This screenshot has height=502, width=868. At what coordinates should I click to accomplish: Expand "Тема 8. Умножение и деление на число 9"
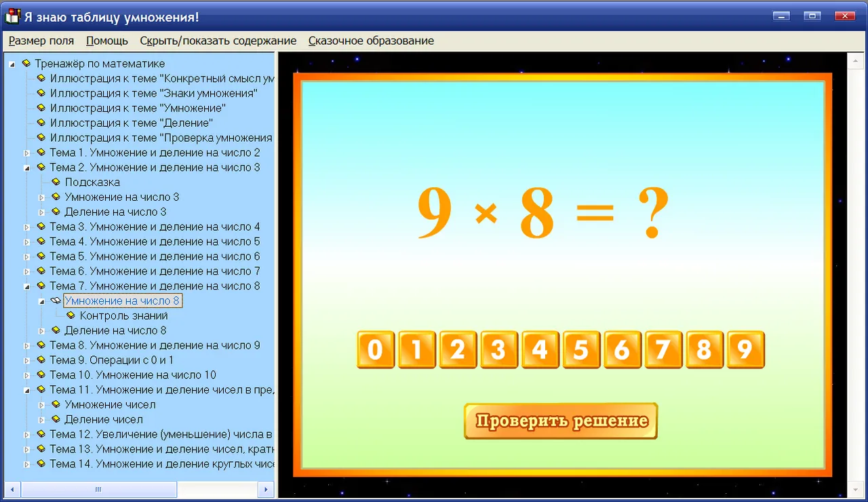(x=27, y=346)
